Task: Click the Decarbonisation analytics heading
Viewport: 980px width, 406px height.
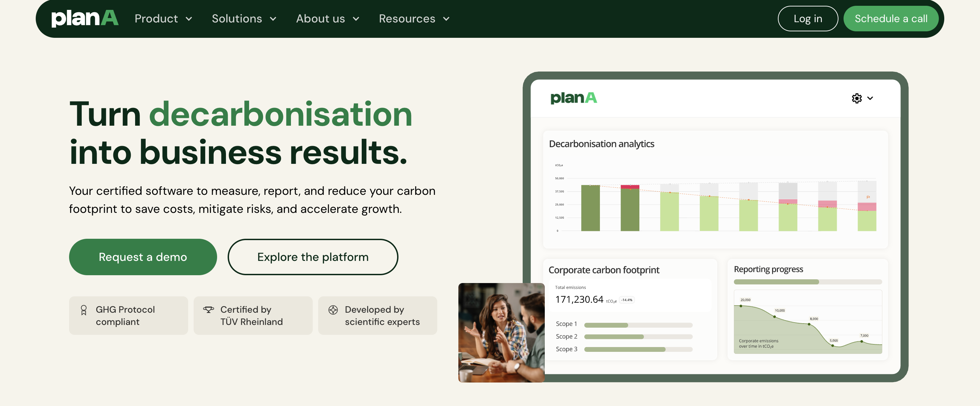Action: point(601,144)
